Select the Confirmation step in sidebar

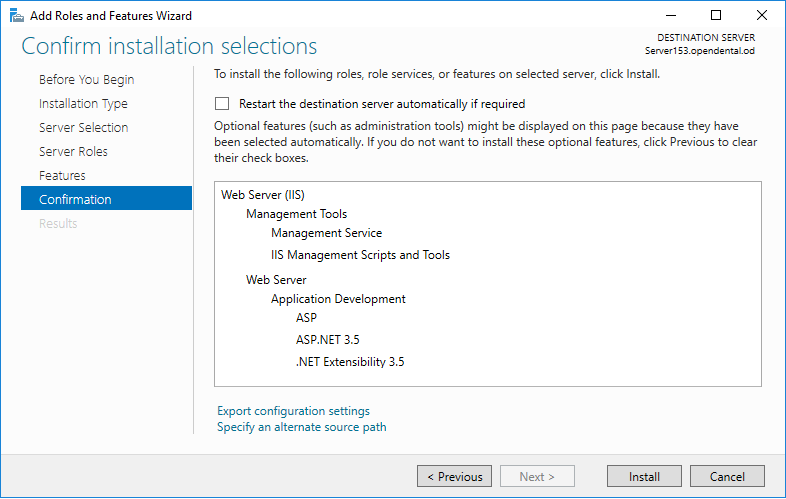click(106, 199)
